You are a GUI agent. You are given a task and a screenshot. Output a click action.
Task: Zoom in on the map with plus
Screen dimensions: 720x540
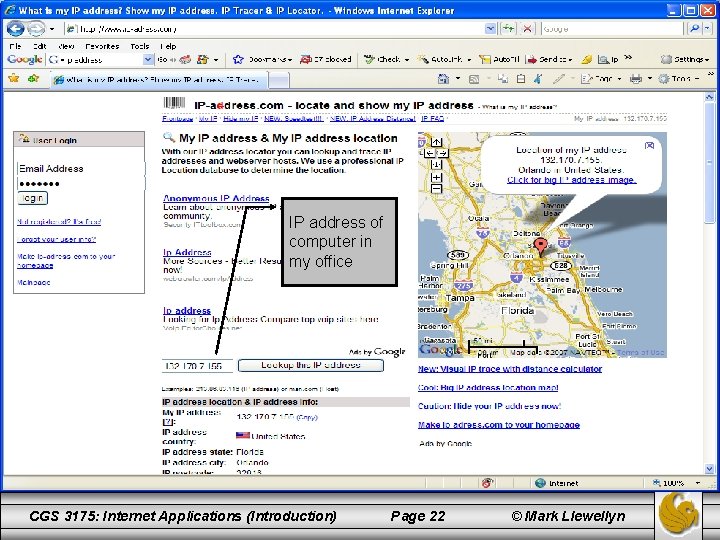coord(436,177)
